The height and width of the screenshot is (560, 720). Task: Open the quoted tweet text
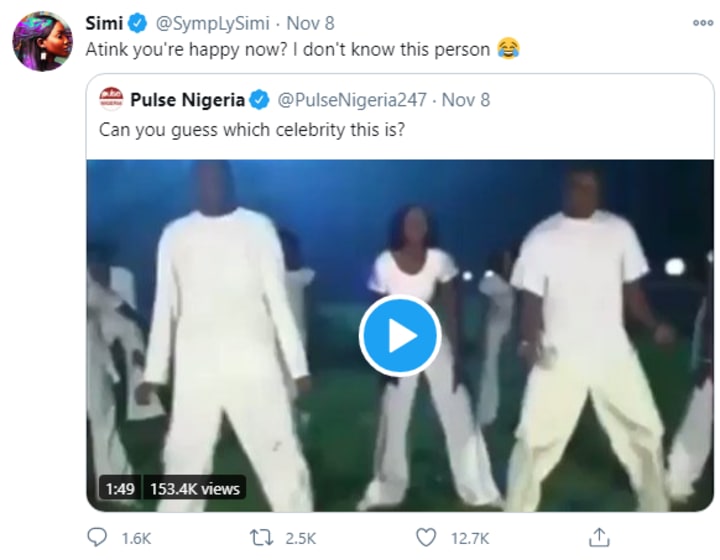(251, 130)
